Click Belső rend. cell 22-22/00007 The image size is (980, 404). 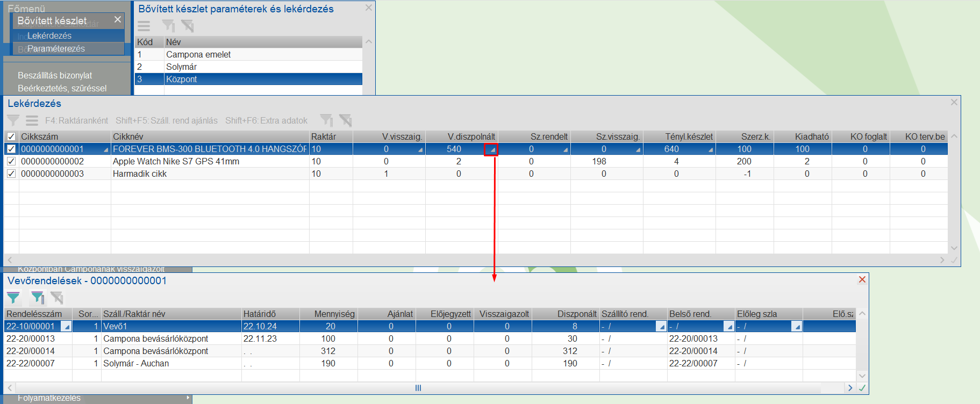point(701,363)
